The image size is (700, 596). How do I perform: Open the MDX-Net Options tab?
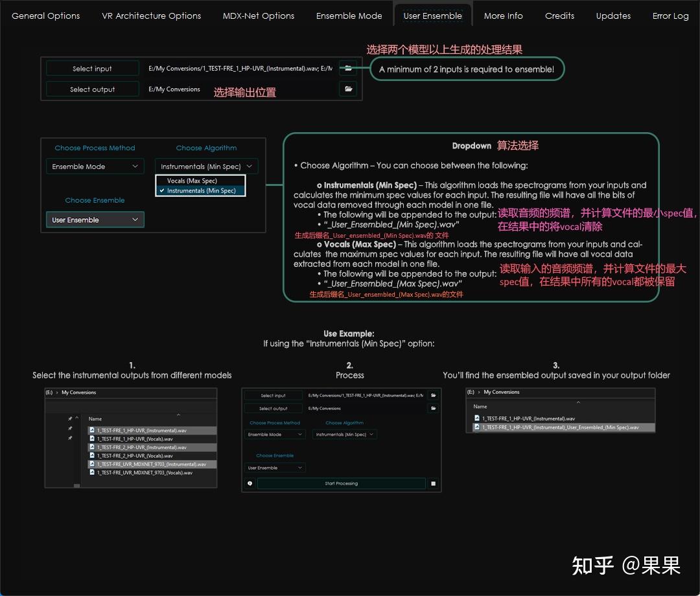pyautogui.click(x=258, y=16)
